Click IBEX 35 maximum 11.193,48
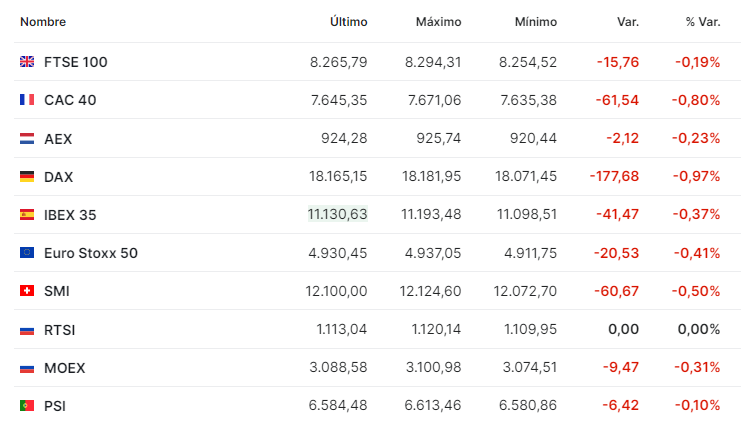Screen dimensions: 741x423 pos(431,214)
